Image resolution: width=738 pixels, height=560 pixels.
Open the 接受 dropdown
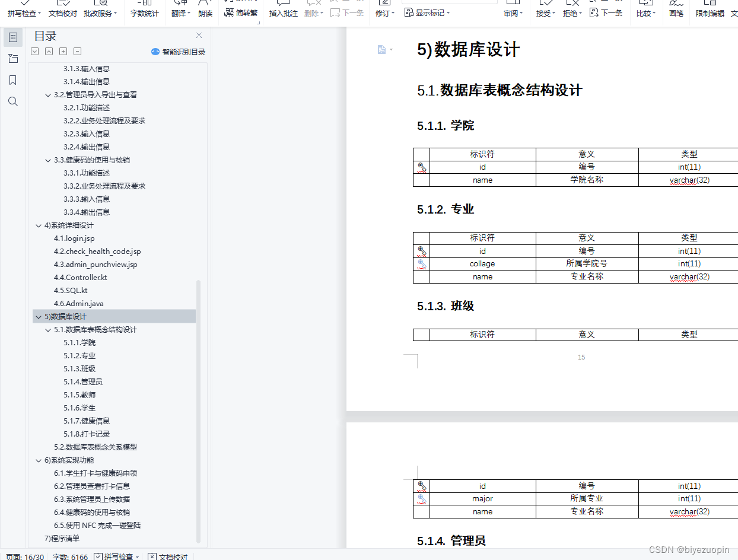pos(546,13)
